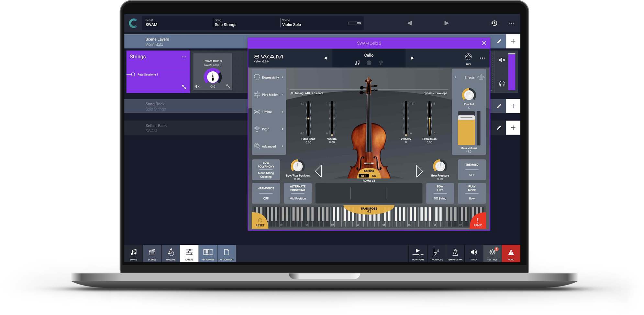Toggle the layer mute speaker at right
The image size is (644, 315).
coord(502,60)
